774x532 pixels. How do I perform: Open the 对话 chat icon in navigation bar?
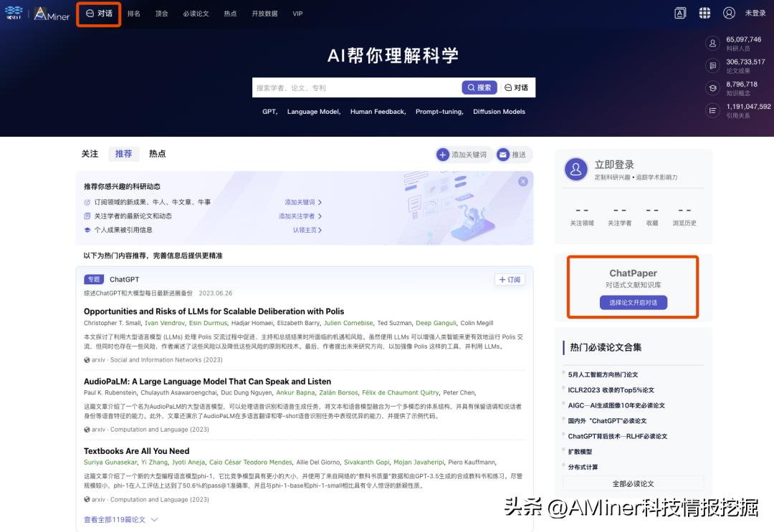pos(90,13)
